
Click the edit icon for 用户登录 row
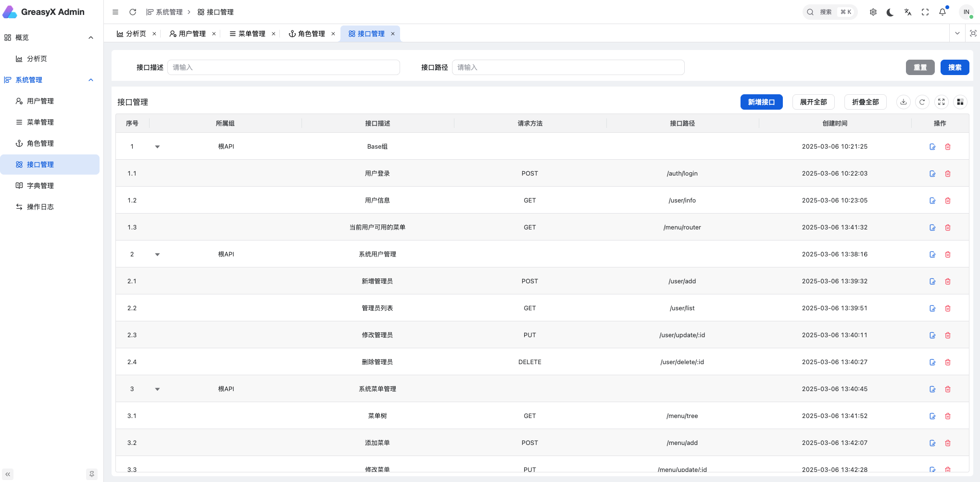(932, 174)
